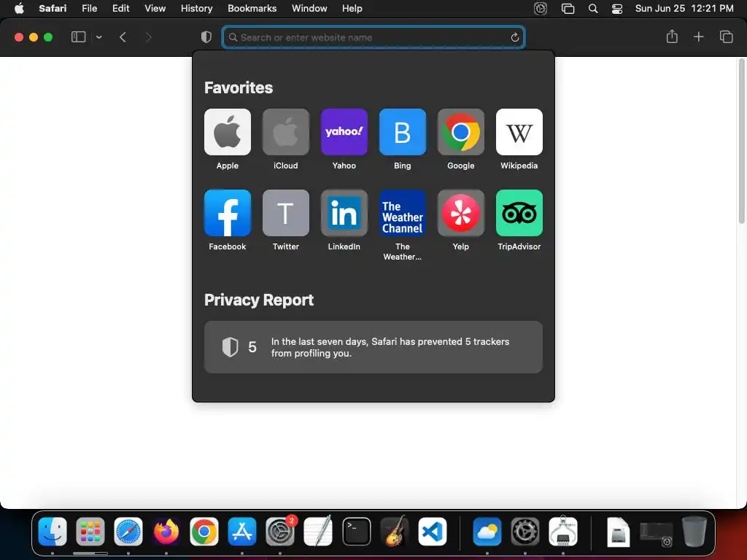Open the Weather app from the Dock

(487, 532)
